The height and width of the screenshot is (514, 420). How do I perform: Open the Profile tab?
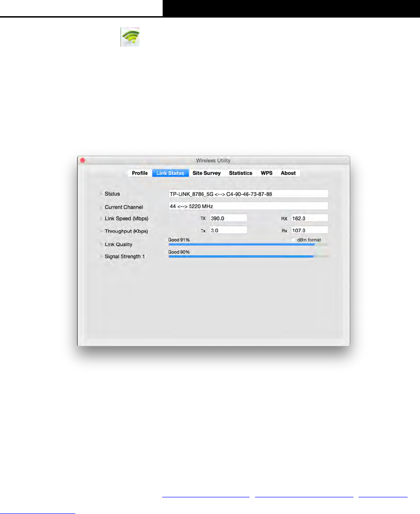pyautogui.click(x=140, y=173)
